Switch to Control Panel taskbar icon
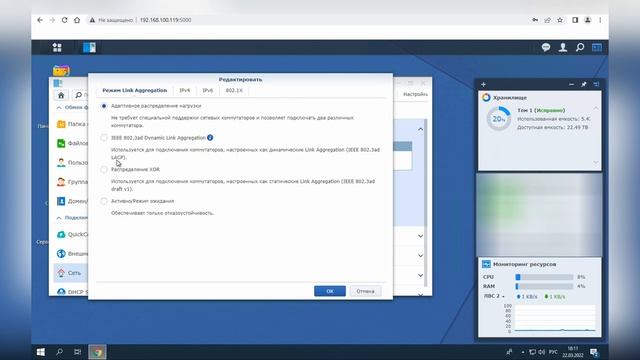The width and height of the screenshot is (640, 360). pyautogui.click(x=89, y=47)
